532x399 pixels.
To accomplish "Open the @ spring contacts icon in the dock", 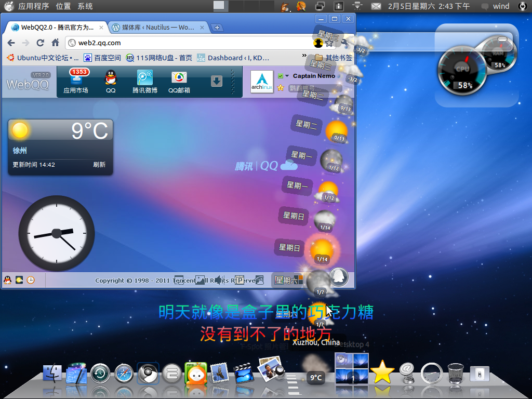I will tap(407, 373).
